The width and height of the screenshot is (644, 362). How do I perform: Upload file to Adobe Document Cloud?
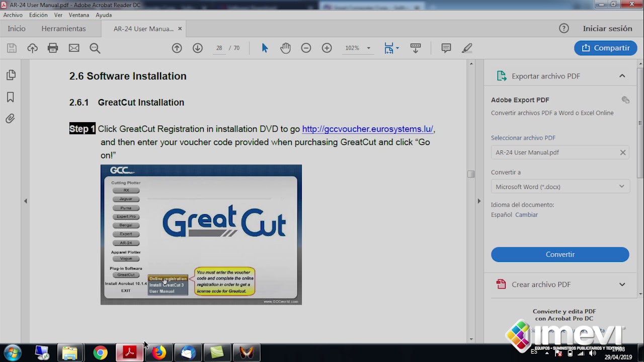click(x=33, y=48)
